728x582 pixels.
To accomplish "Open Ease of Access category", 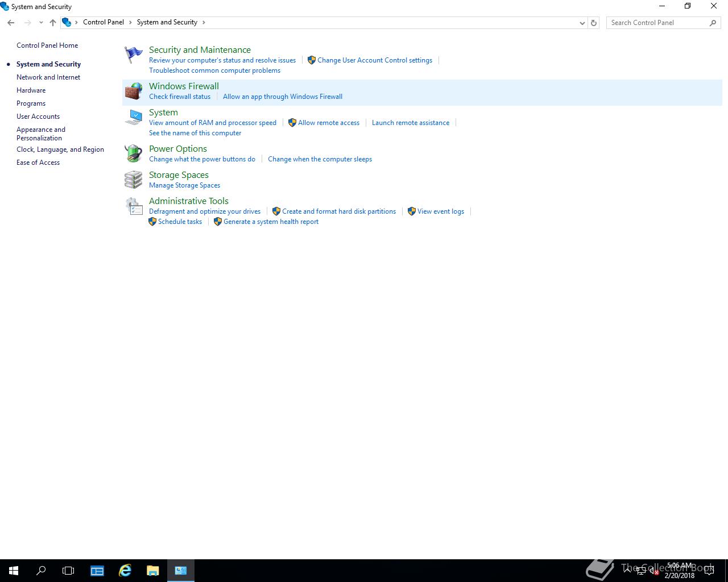I will [38, 163].
